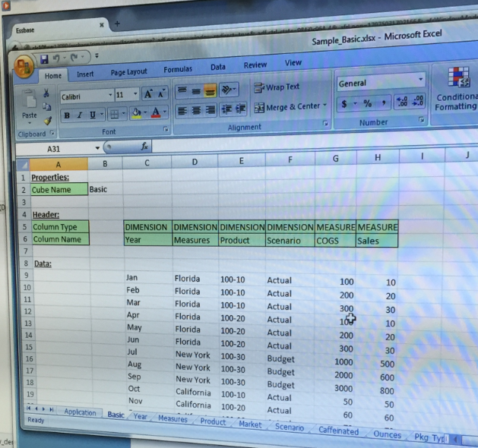
Task: Apply comma style format
Action: pos(384,103)
